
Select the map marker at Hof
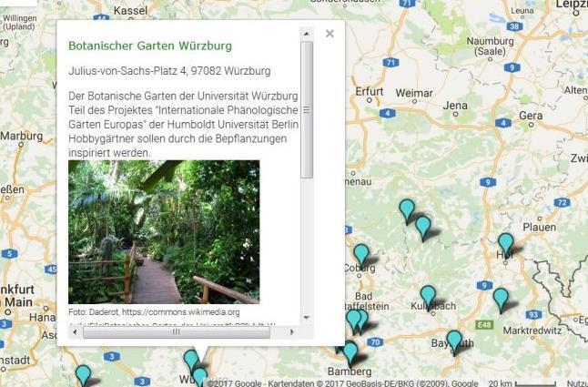pyautogui.click(x=505, y=243)
